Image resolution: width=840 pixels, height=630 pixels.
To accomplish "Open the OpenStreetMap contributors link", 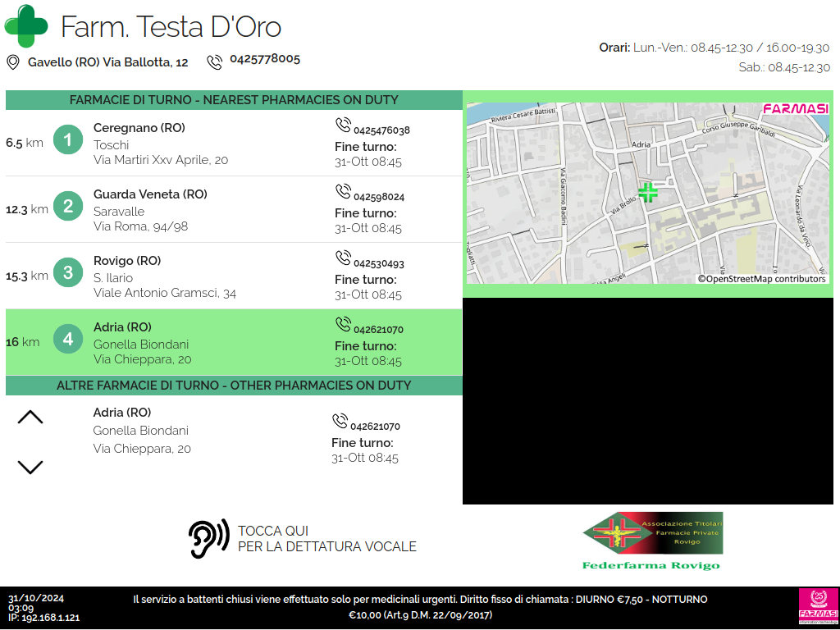I will point(762,279).
